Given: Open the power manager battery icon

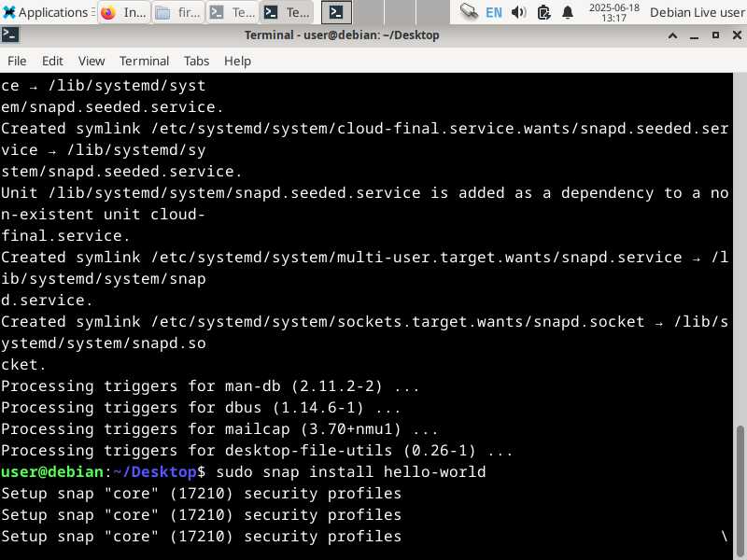Looking at the screenshot, I should pyautogui.click(x=543, y=12).
